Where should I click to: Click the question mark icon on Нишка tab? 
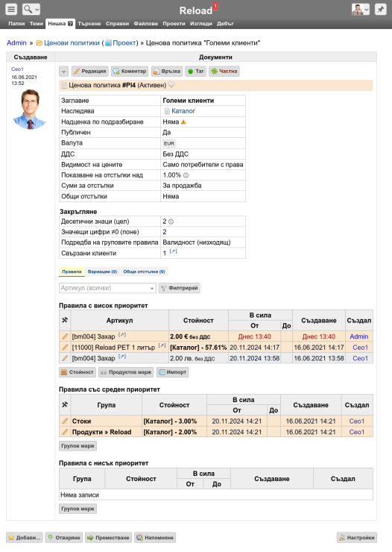(x=70, y=24)
